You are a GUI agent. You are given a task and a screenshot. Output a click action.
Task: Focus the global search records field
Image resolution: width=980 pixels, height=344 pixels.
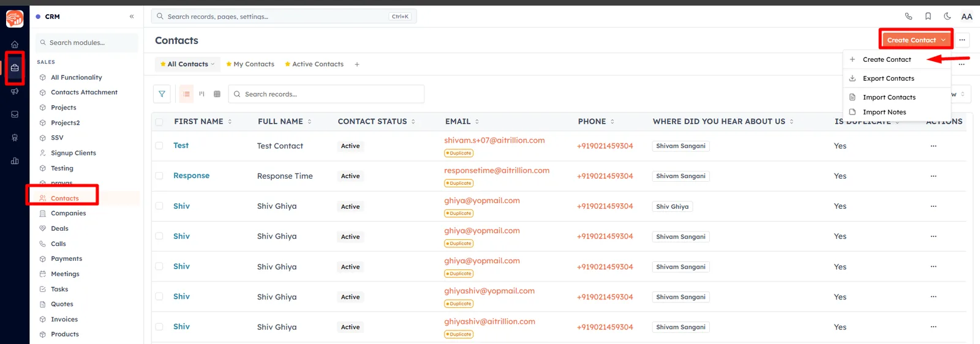point(284,17)
